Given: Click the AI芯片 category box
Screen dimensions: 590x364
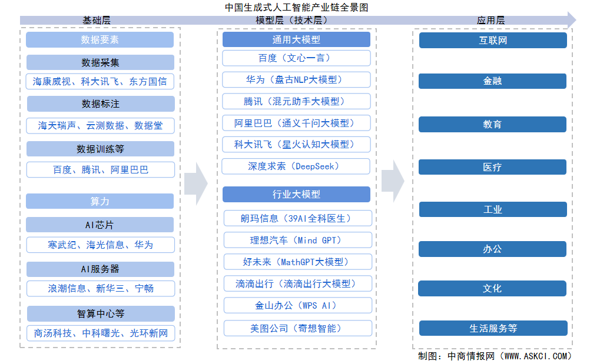Looking at the screenshot, I should (x=100, y=224).
